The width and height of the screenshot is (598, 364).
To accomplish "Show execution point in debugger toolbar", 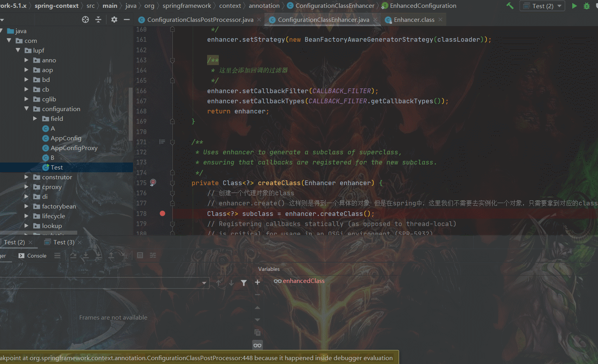I will pyautogui.click(x=73, y=256).
